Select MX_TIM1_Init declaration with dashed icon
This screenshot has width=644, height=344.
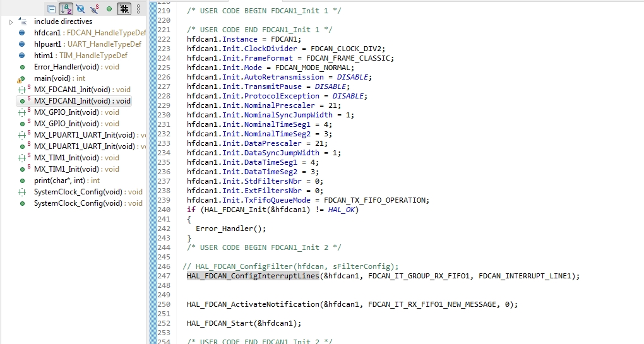(x=76, y=158)
